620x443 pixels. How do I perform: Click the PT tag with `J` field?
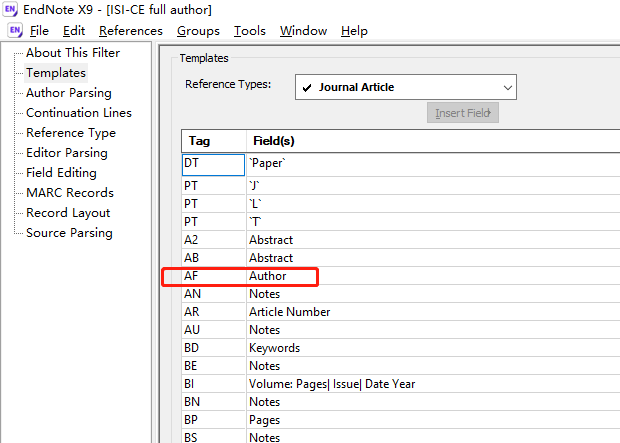[214, 186]
